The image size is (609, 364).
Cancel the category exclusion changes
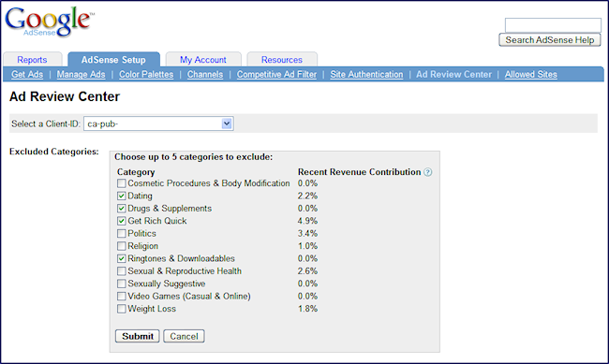[x=184, y=336]
